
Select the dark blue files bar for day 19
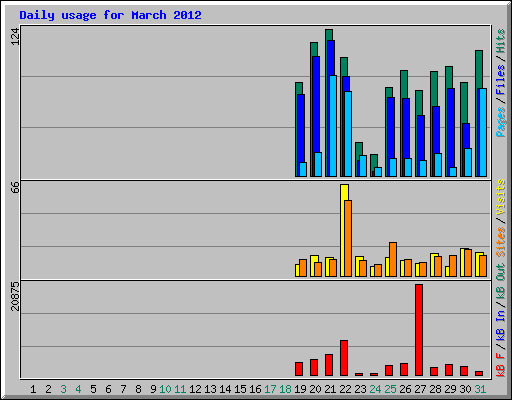coord(301,128)
